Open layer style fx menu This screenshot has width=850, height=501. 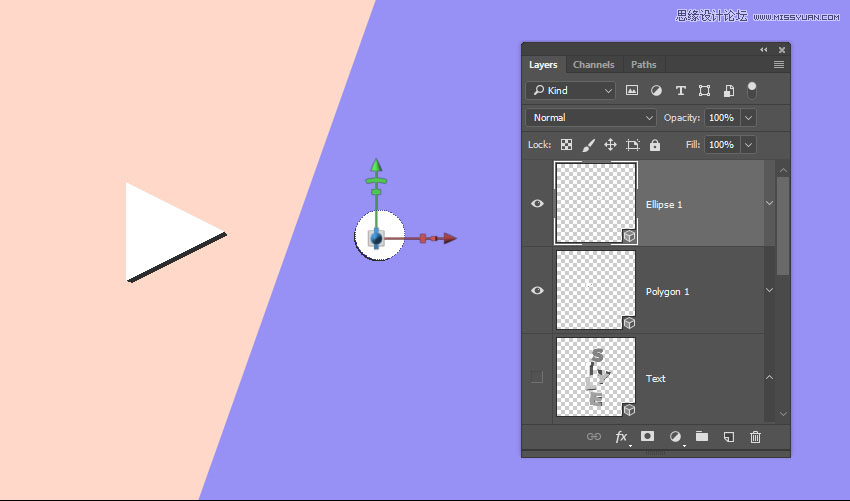coord(621,436)
